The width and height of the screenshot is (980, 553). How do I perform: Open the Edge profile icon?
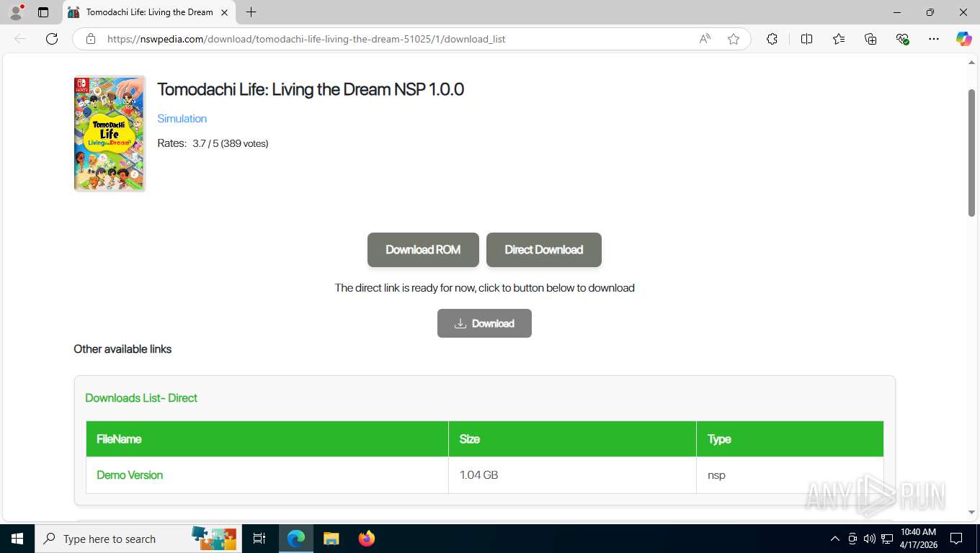16,12
